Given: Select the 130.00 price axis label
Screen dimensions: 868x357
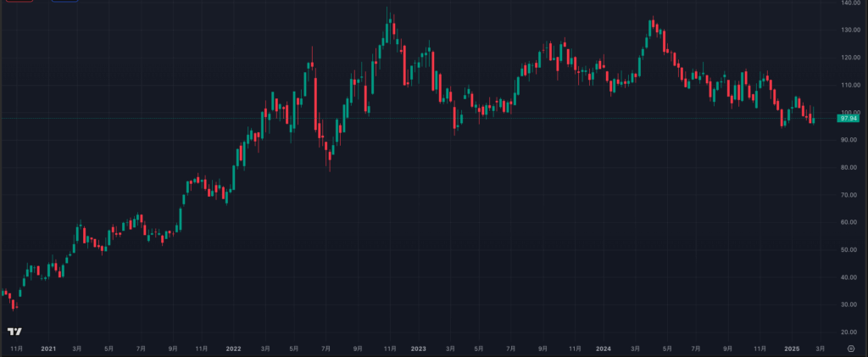Looking at the screenshot, I should (x=851, y=30).
